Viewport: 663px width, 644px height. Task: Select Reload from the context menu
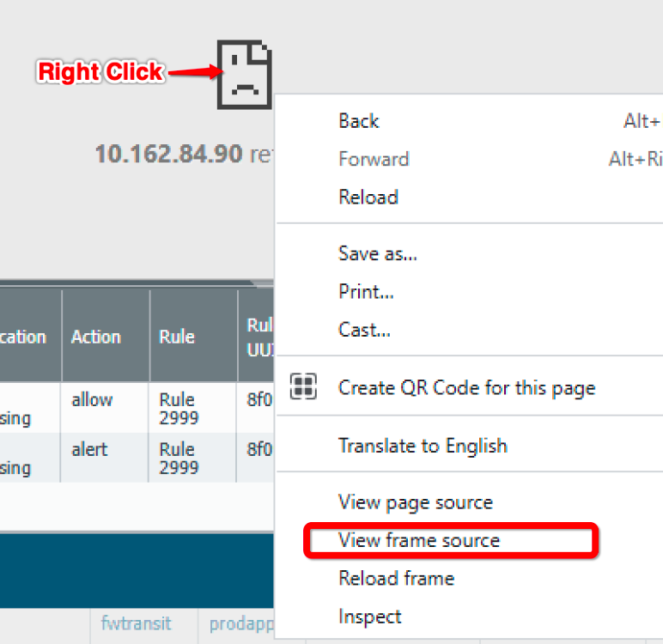coord(368,197)
